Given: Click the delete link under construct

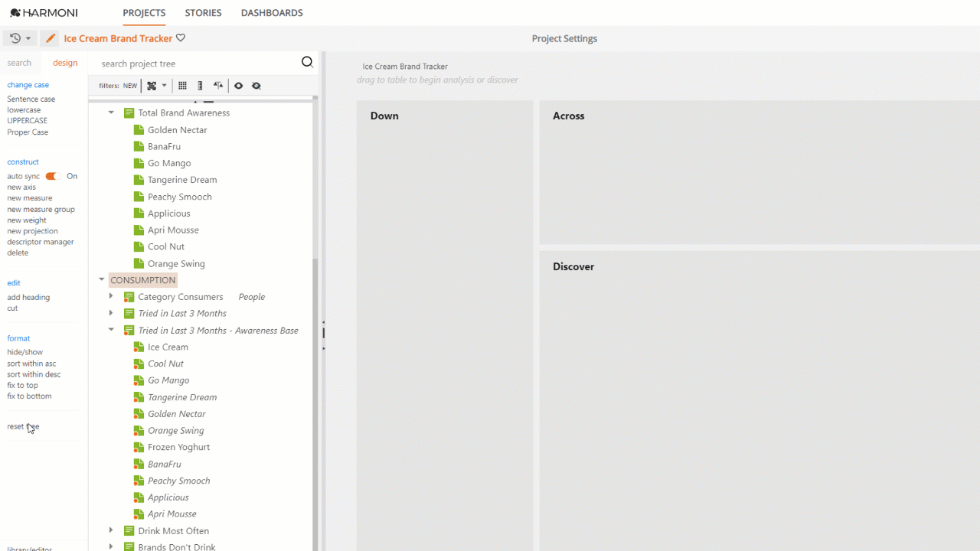Looking at the screenshot, I should [x=18, y=253].
